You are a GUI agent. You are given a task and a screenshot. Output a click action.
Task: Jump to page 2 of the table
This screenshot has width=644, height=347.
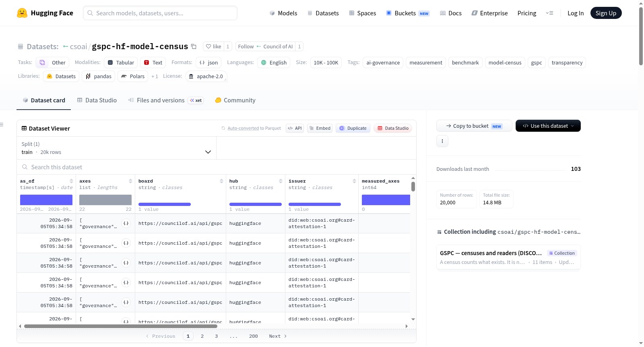tap(202, 336)
